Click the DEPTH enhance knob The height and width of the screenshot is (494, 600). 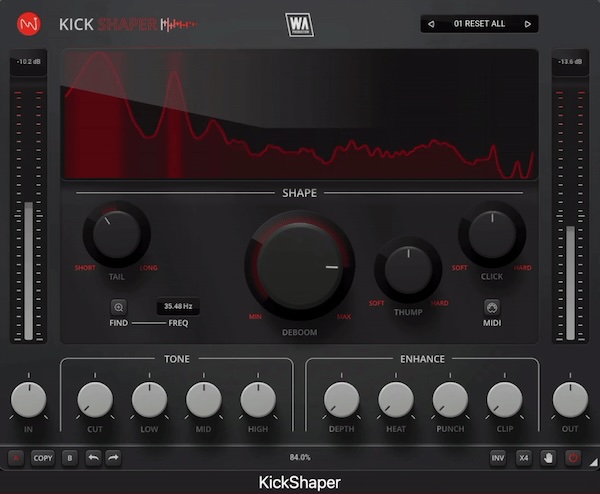tap(341, 399)
